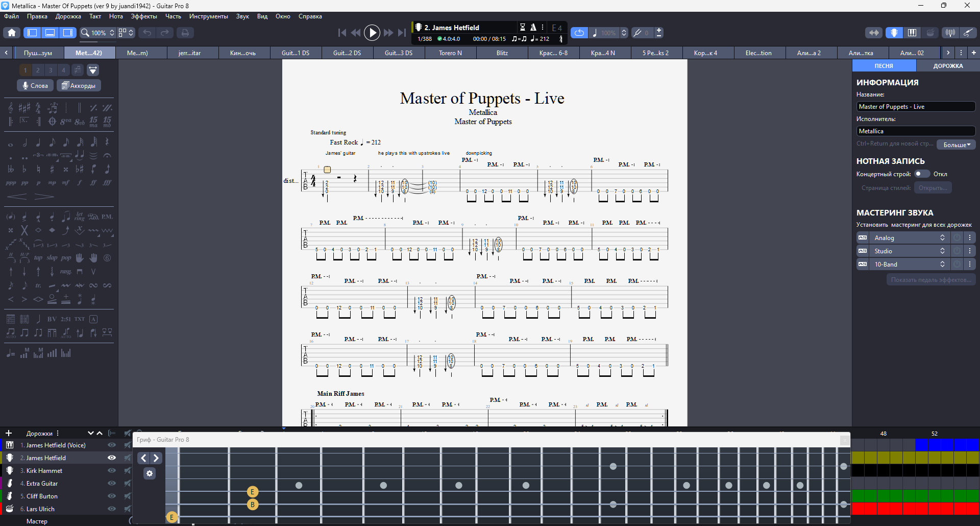
Task: Open the Analog mastering dropdown
Action: [910, 238]
